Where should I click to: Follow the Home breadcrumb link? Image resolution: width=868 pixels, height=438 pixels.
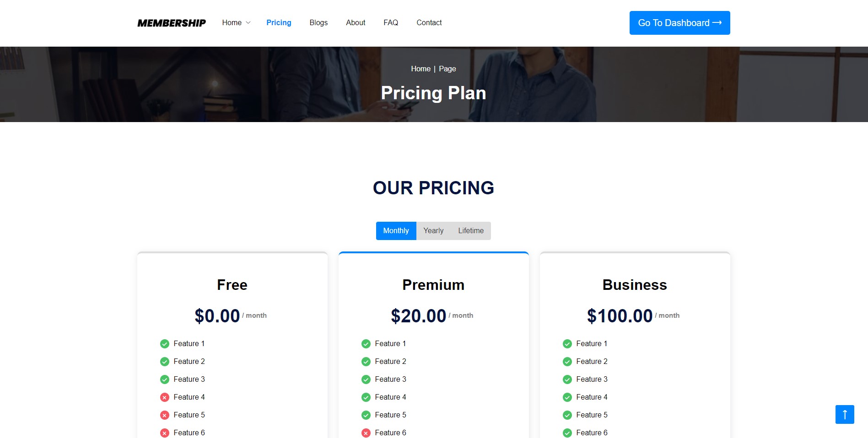[421, 69]
